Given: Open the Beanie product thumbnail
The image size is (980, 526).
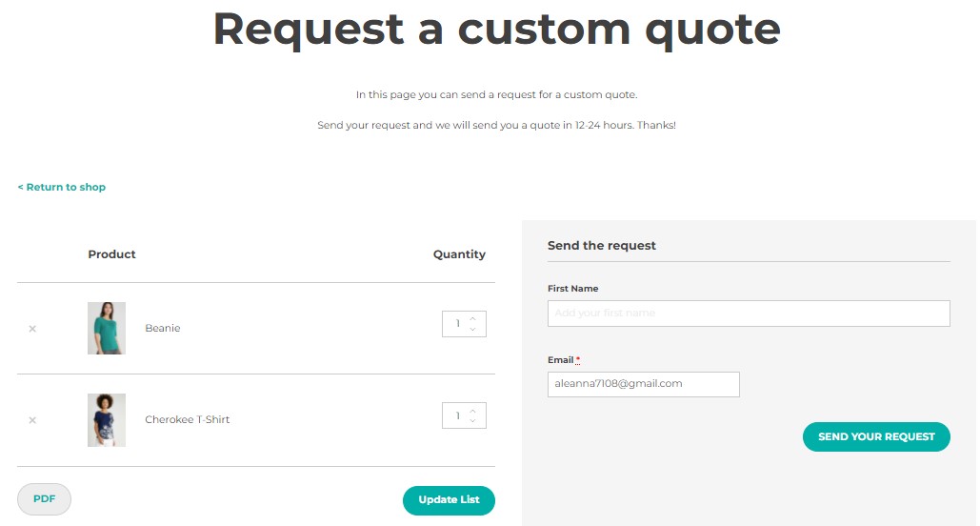Looking at the screenshot, I should click(x=107, y=329).
